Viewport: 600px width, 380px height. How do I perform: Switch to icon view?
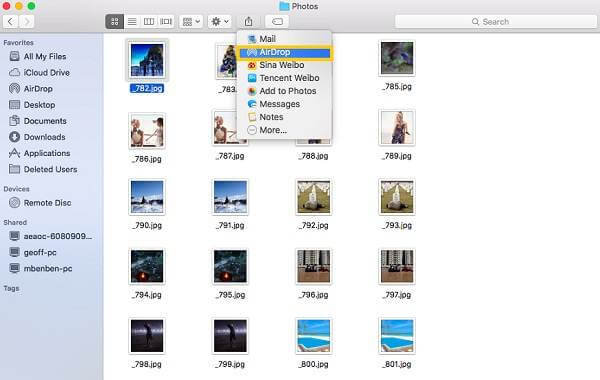click(114, 21)
